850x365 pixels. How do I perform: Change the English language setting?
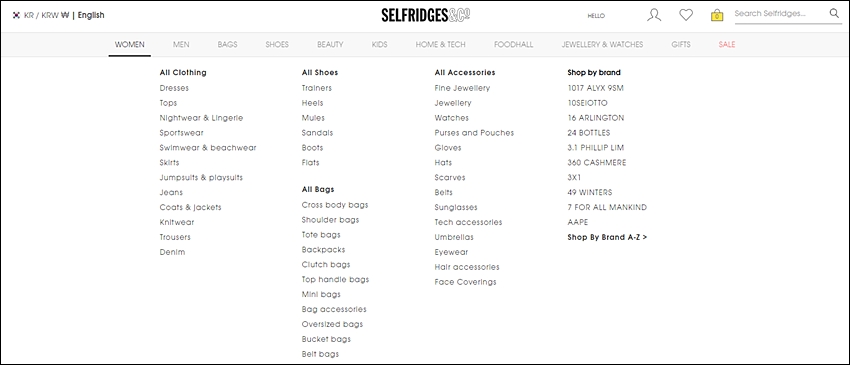point(91,15)
